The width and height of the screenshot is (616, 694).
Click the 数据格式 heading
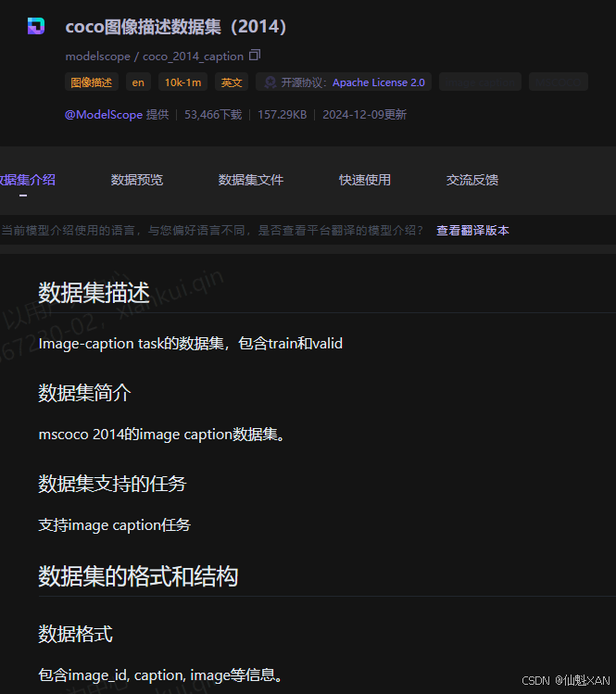click(x=75, y=634)
